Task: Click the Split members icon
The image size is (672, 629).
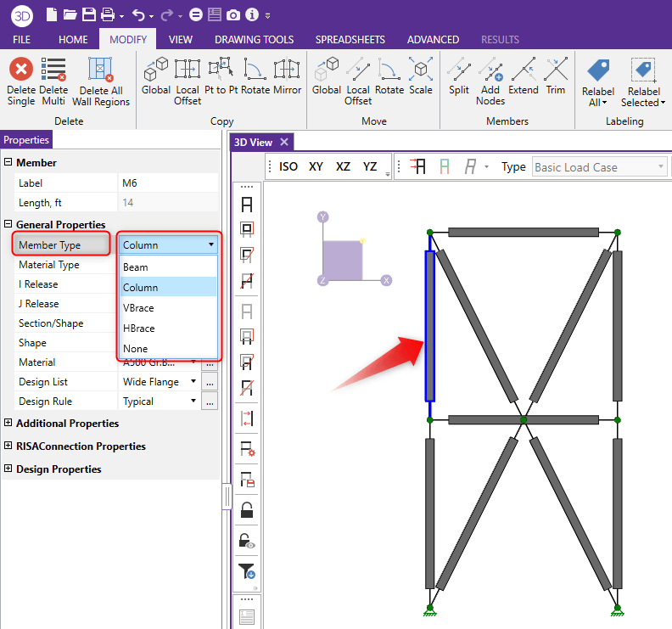Action: tap(459, 70)
